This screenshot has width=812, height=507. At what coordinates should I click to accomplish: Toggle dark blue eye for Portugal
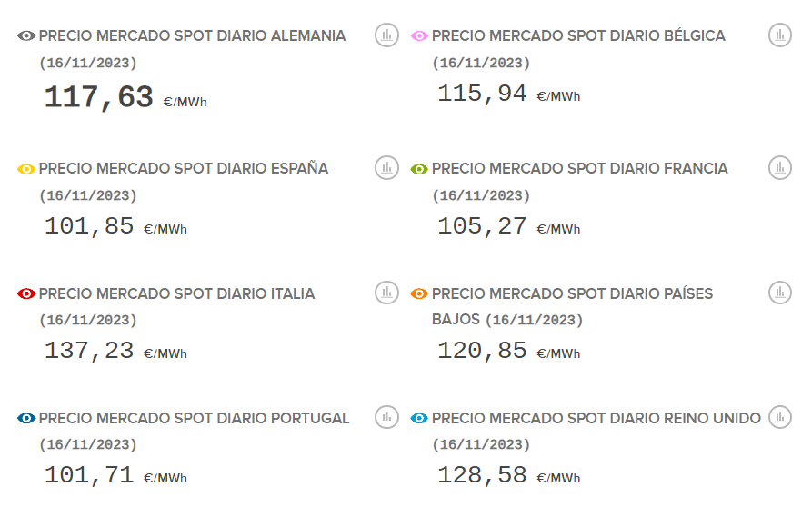[x=26, y=419]
